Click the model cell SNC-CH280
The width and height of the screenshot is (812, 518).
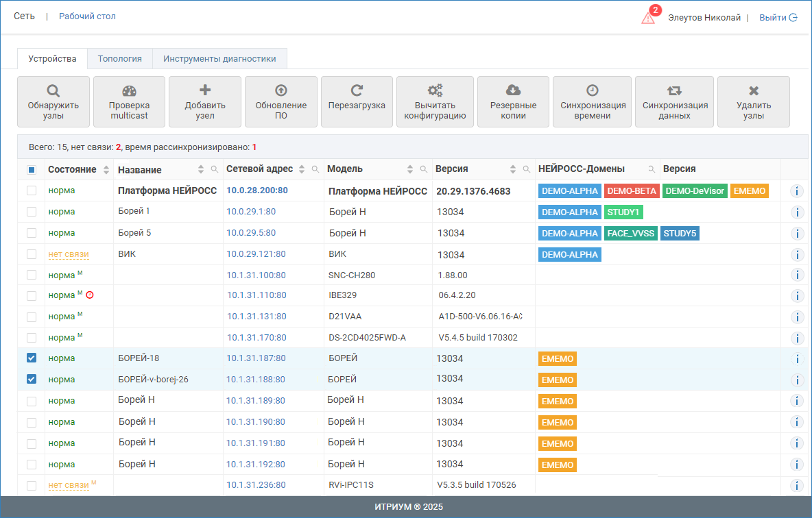pyautogui.click(x=352, y=275)
